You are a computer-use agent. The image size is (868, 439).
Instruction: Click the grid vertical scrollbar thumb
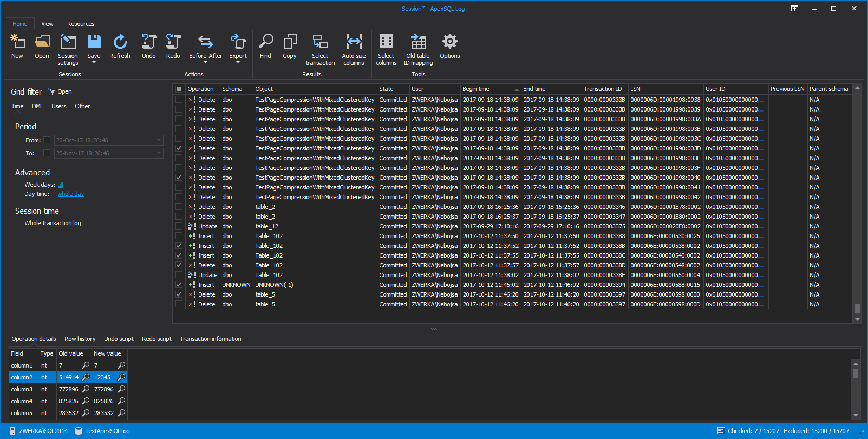pyautogui.click(x=857, y=308)
